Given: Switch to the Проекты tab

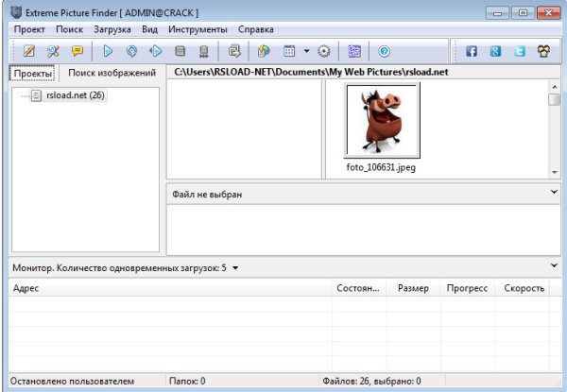Looking at the screenshot, I should 33,74.
